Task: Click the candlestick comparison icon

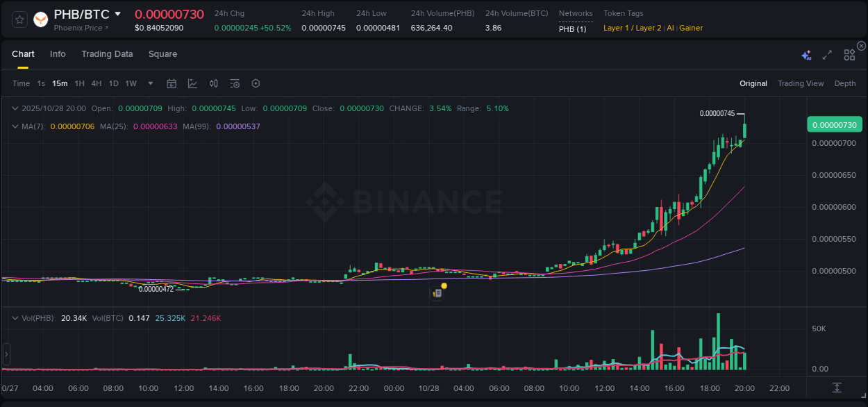Action: [213, 83]
